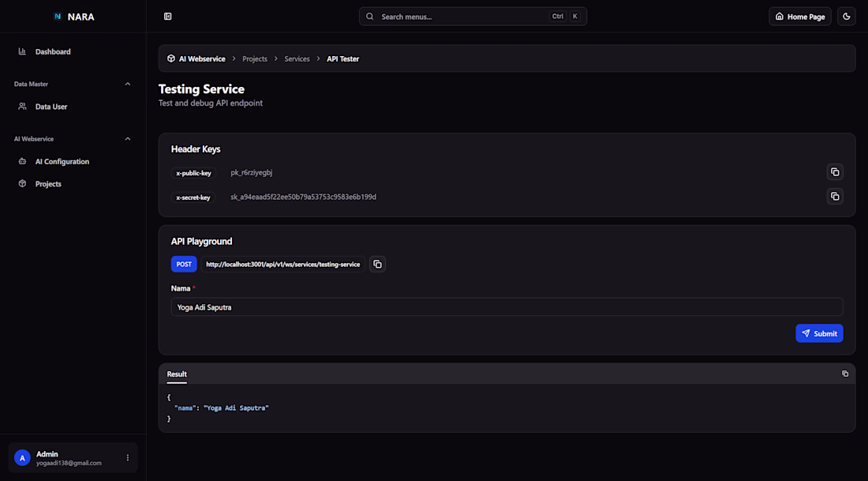Select the Result tab
The height and width of the screenshot is (481, 868).
(177, 374)
